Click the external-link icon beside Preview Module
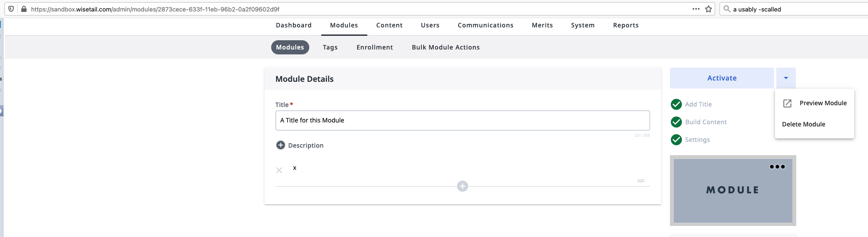868x237 pixels. coord(787,103)
